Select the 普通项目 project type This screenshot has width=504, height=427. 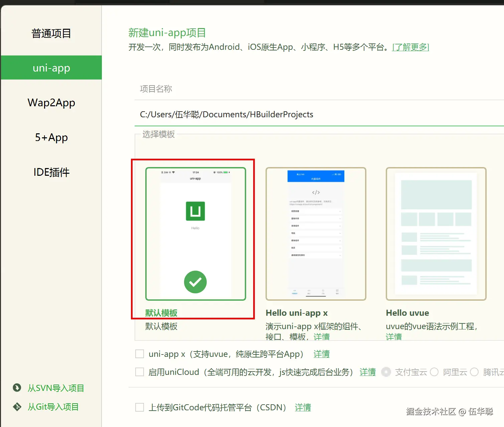pos(51,33)
